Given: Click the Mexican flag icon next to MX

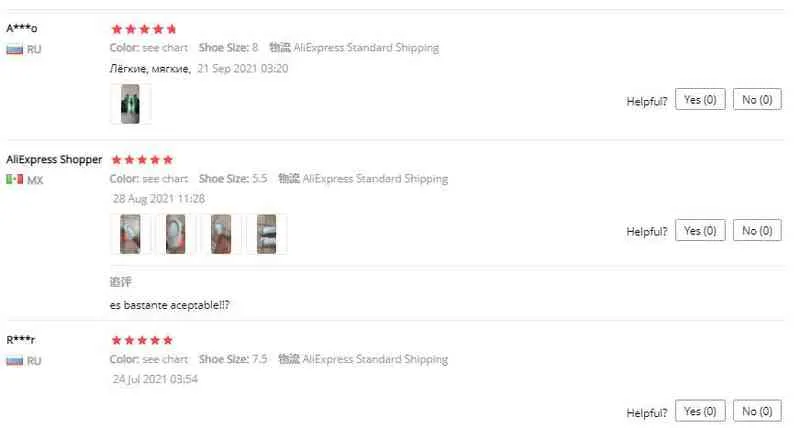Looking at the screenshot, I should pyautogui.click(x=14, y=180).
